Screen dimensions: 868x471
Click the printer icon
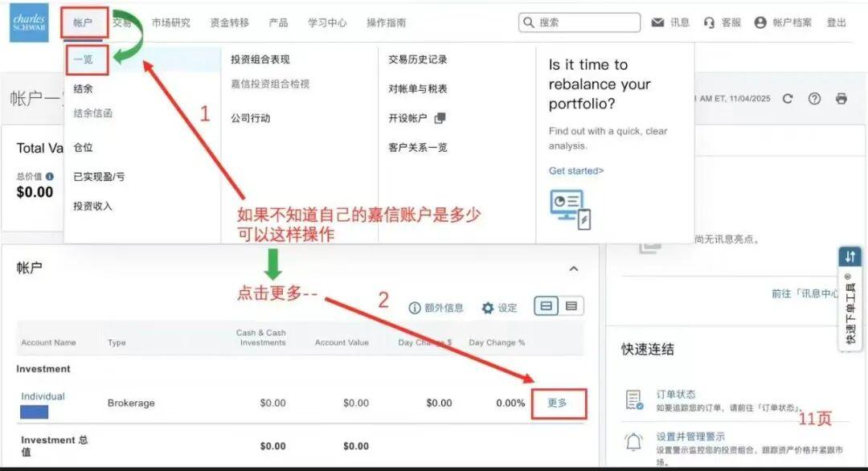[x=841, y=99]
